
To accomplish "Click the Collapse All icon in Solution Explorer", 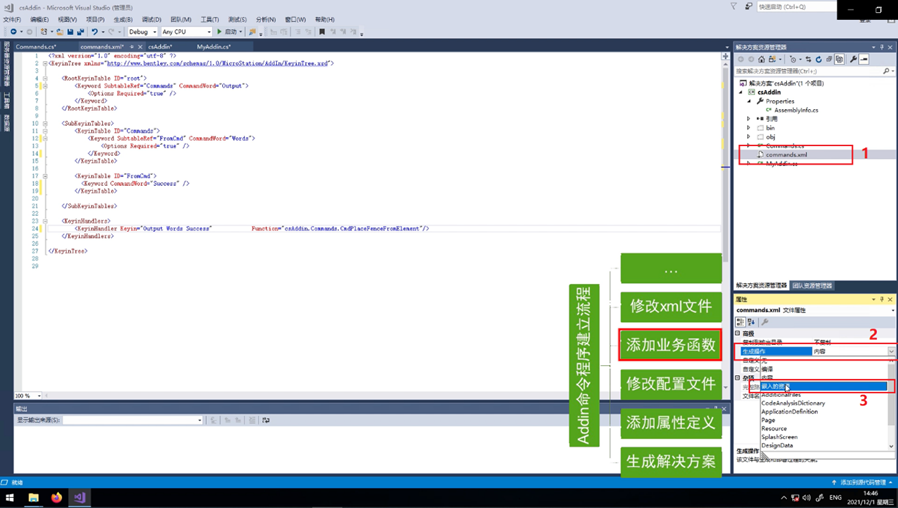I will click(829, 59).
